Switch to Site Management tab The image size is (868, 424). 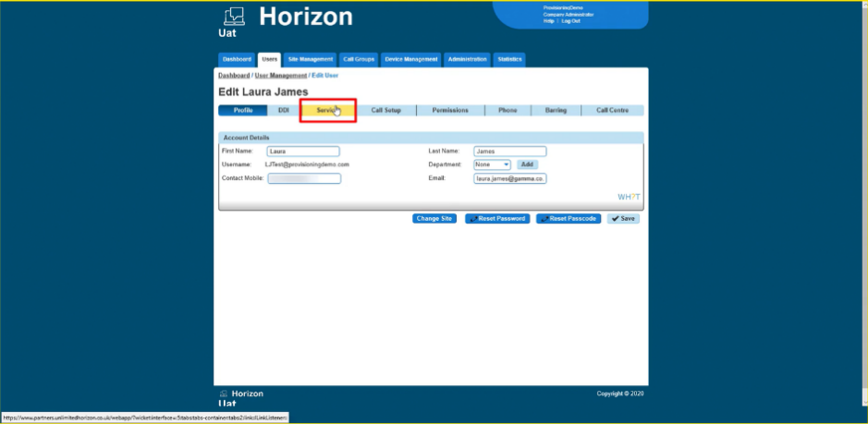pyautogui.click(x=311, y=59)
